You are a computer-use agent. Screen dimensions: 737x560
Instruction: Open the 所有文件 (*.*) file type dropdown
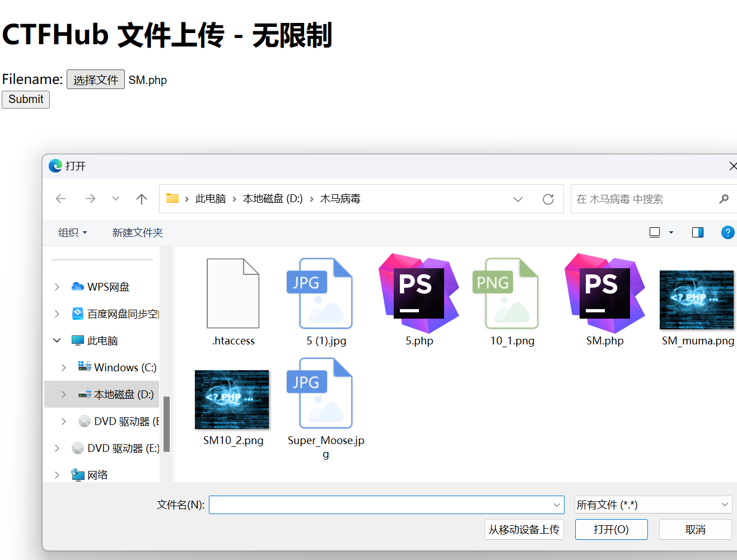652,505
